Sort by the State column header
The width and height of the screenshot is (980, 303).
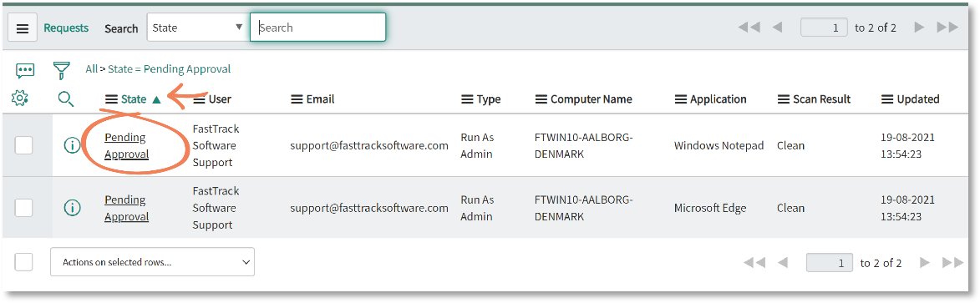(x=134, y=99)
